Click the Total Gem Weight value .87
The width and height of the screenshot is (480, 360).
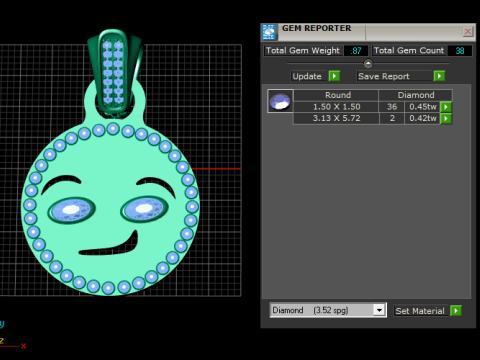pyautogui.click(x=356, y=51)
